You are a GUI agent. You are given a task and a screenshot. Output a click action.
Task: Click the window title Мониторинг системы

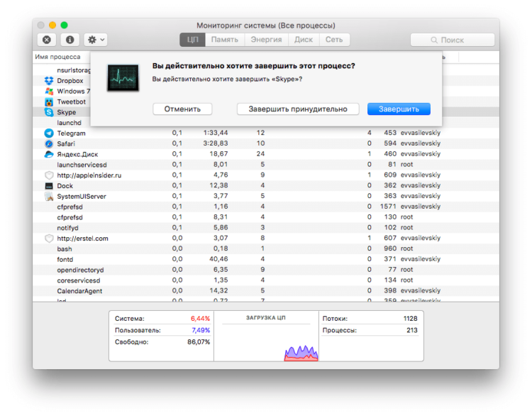[236, 26]
